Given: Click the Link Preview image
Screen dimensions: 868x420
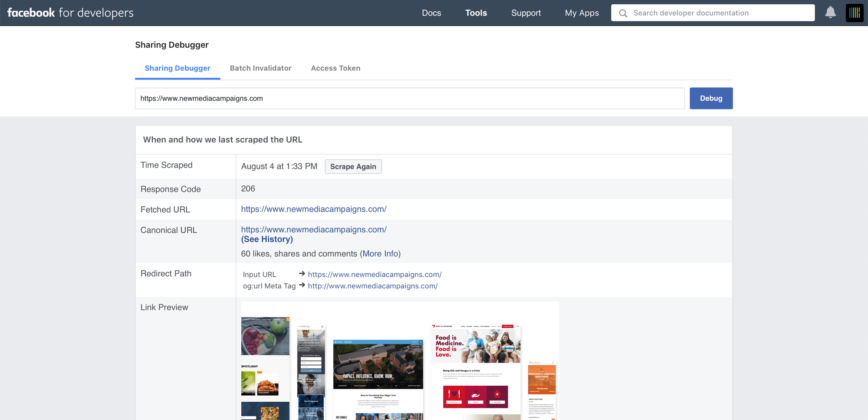Looking at the screenshot, I should [400, 361].
